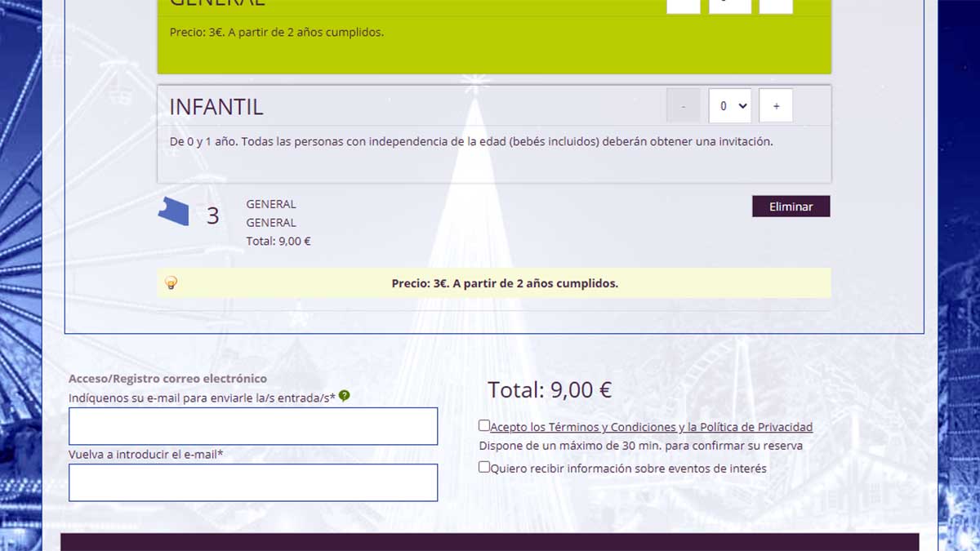This screenshot has height=551, width=980.
Task: Click the green GENERAL price description panel
Action: (493, 45)
